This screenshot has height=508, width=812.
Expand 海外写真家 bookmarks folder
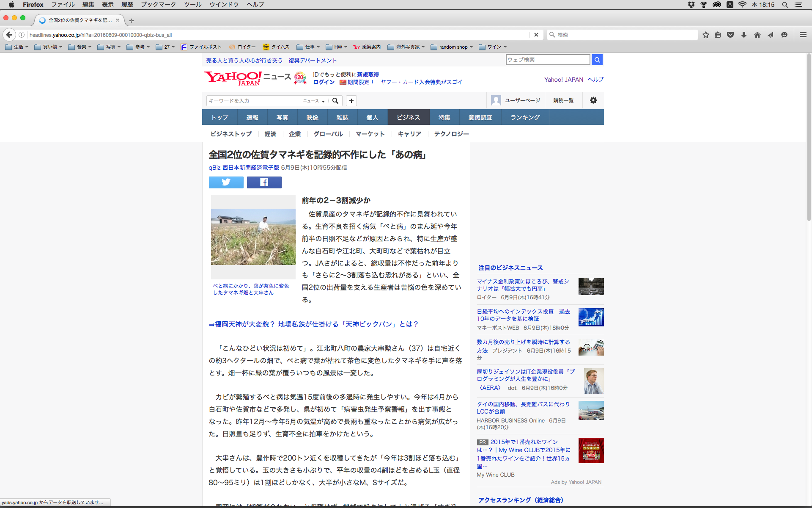(x=406, y=47)
